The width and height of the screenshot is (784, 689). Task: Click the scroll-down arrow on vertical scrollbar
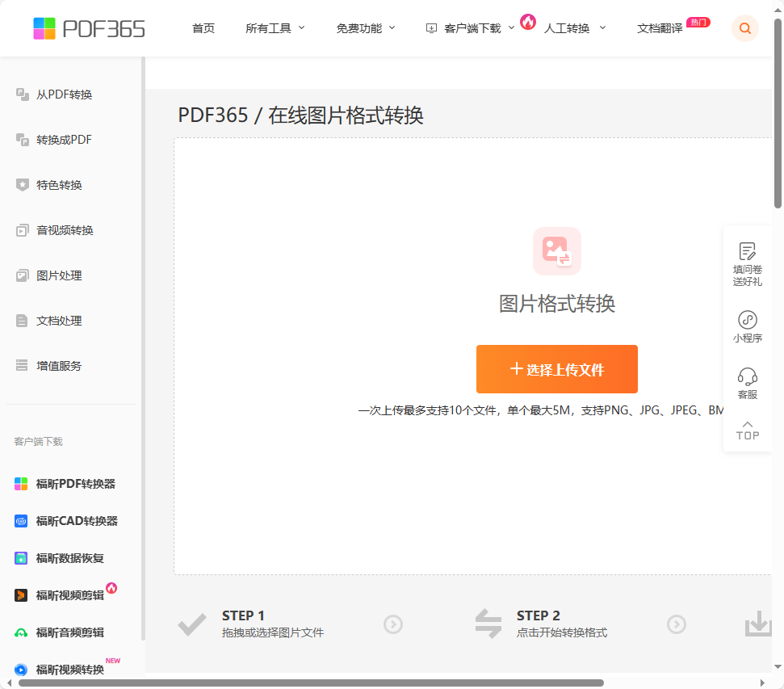click(x=778, y=666)
